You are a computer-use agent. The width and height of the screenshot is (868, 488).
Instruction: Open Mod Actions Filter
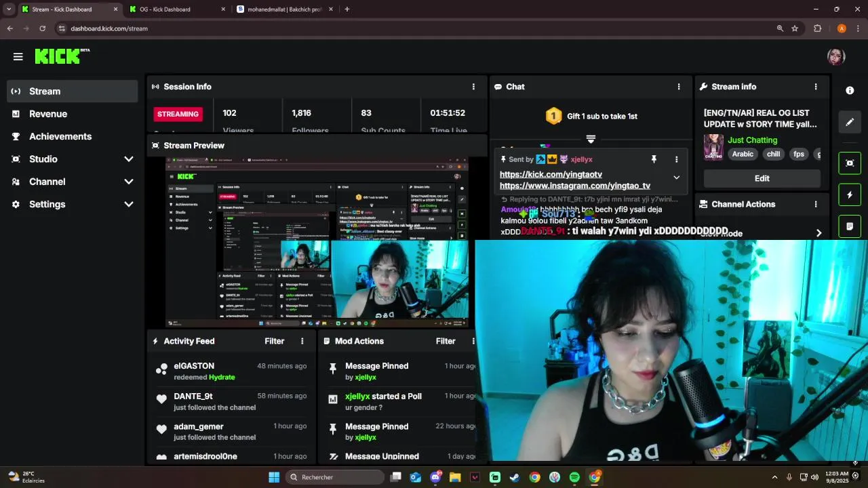coord(446,341)
